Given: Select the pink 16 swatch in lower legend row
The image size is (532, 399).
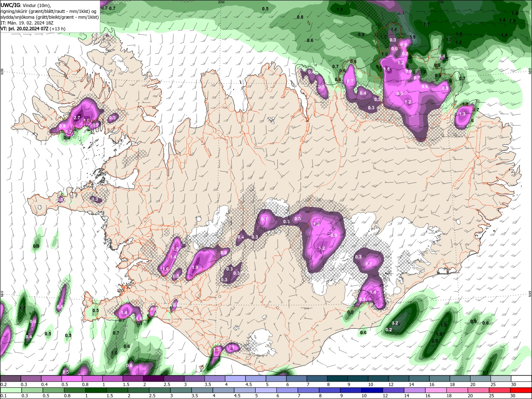Looking at the screenshot, I should click(x=436, y=390).
